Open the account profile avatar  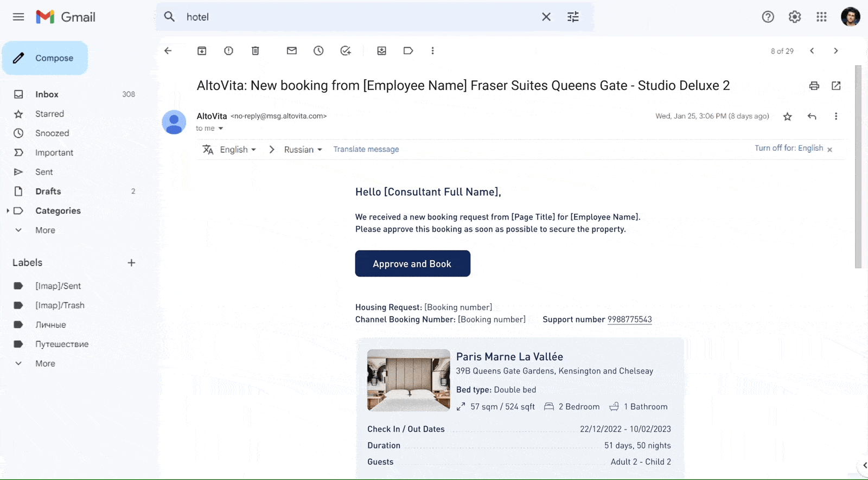coord(850,17)
